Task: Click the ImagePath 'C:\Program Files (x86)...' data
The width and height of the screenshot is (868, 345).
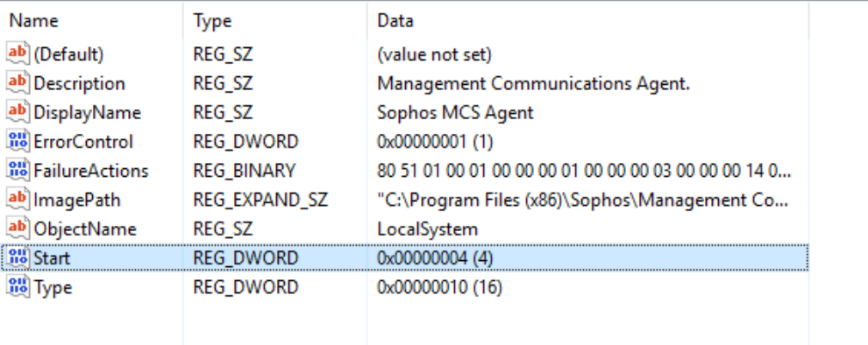Action: pyautogui.click(x=582, y=200)
